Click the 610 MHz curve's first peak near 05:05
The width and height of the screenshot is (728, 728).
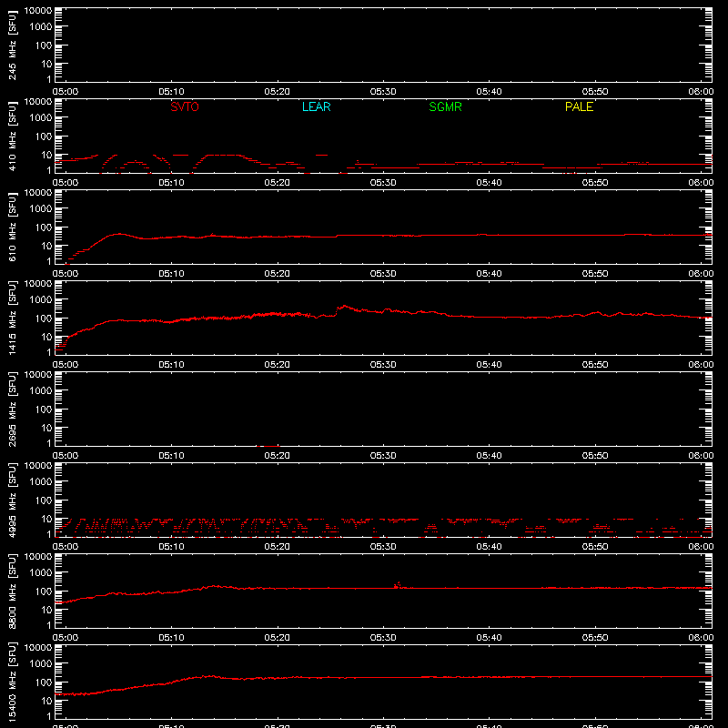point(119,234)
